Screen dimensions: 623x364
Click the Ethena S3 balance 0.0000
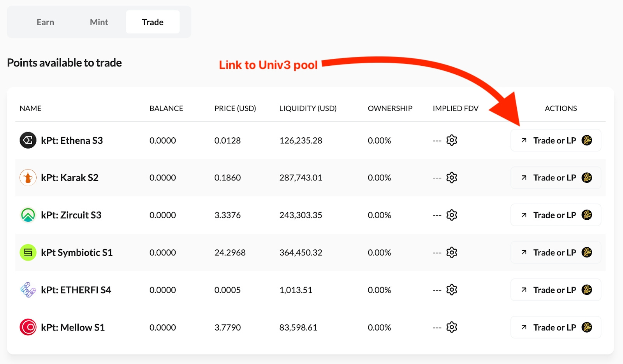click(163, 140)
